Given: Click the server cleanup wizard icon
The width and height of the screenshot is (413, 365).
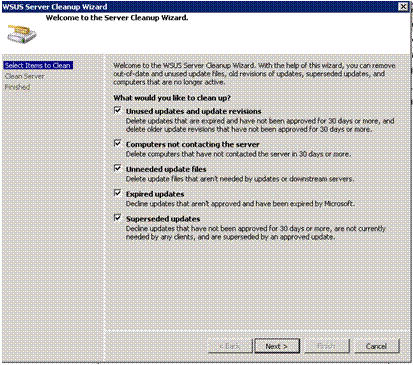Looking at the screenshot, I should point(22,34).
